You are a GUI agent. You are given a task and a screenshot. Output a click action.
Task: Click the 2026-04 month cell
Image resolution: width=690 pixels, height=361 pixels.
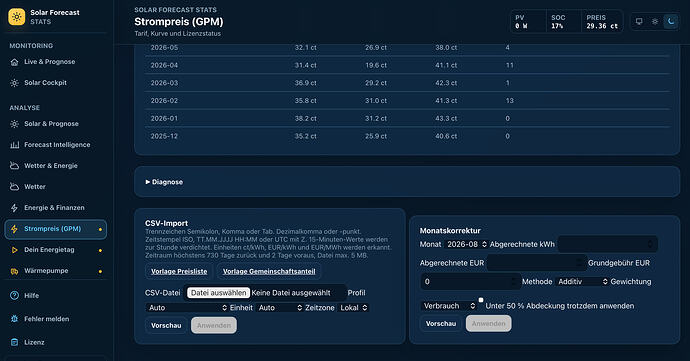click(164, 65)
